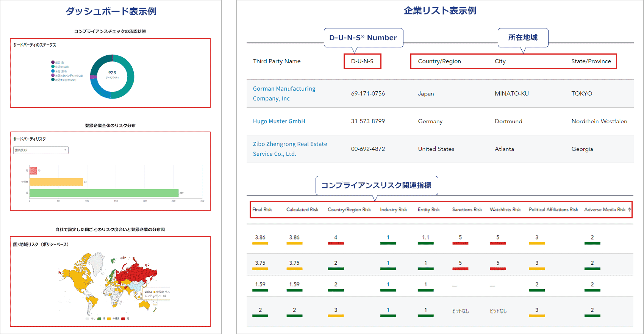Toggle the 検証中 (468) legend entry
The width and height of the screenshot is (644, 334).
pos(60,67)
